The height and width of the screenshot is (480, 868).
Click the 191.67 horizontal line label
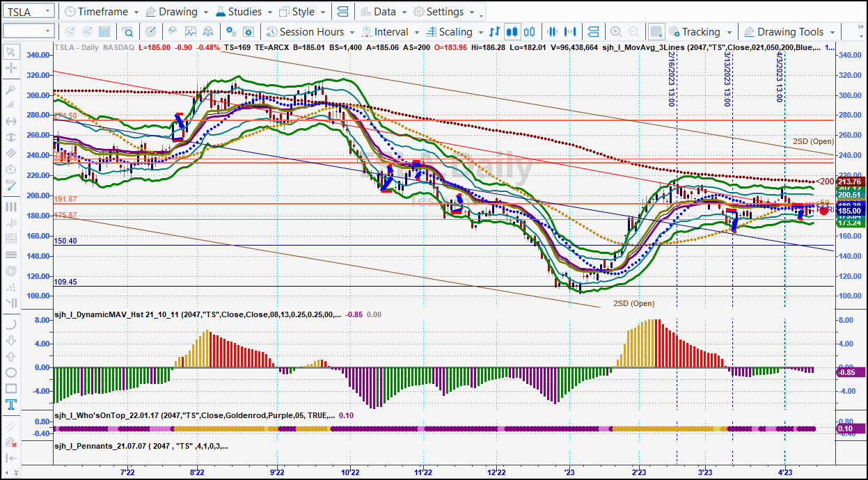[x=65, y=199]
